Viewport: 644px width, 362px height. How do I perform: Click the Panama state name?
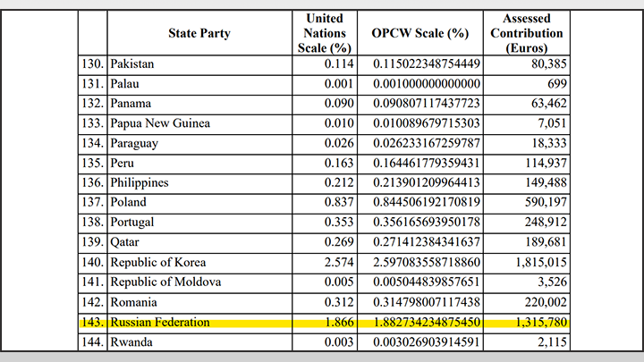tap(131, 104)
